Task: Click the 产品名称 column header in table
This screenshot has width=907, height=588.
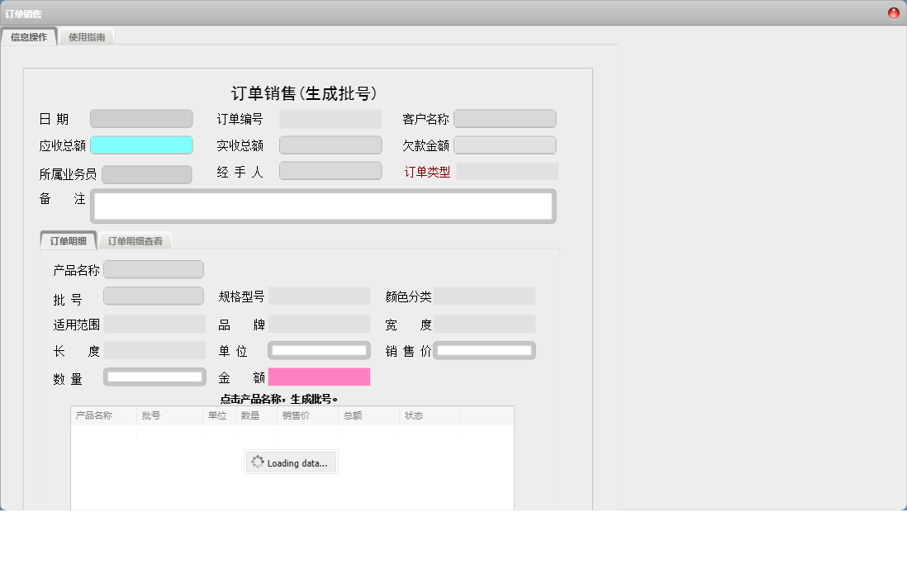Action: (x=104, y=415)
